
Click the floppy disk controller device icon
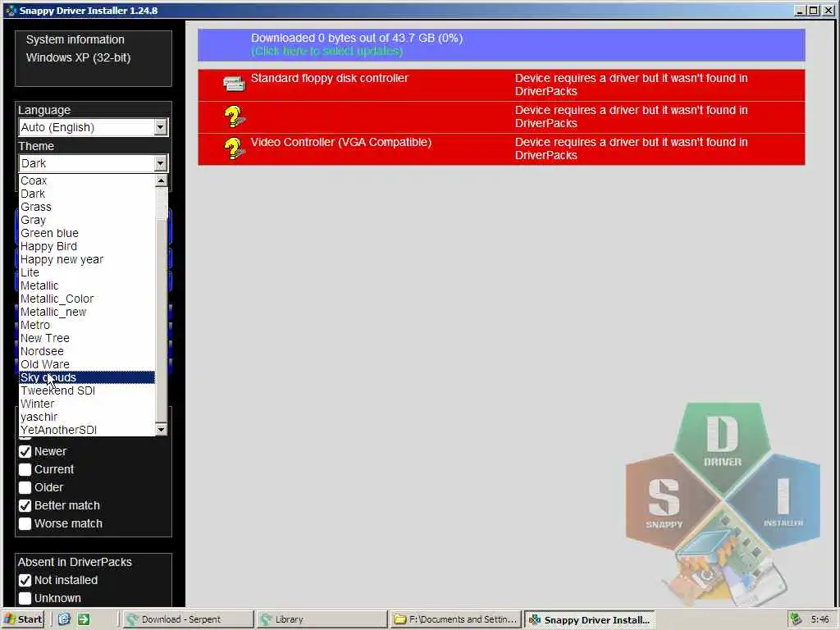click(x=234, y=84)
